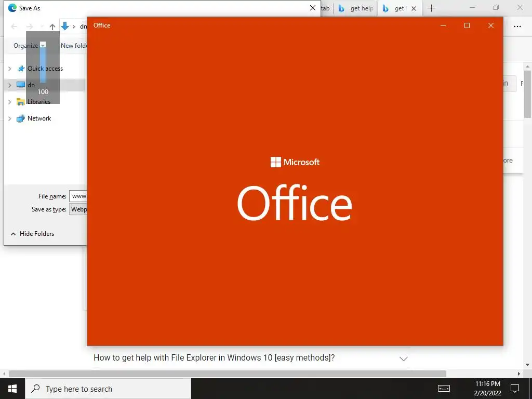The image size is (532, 399).
Task: Open the touch keyboard from system tray
Action: click(444, 389)
